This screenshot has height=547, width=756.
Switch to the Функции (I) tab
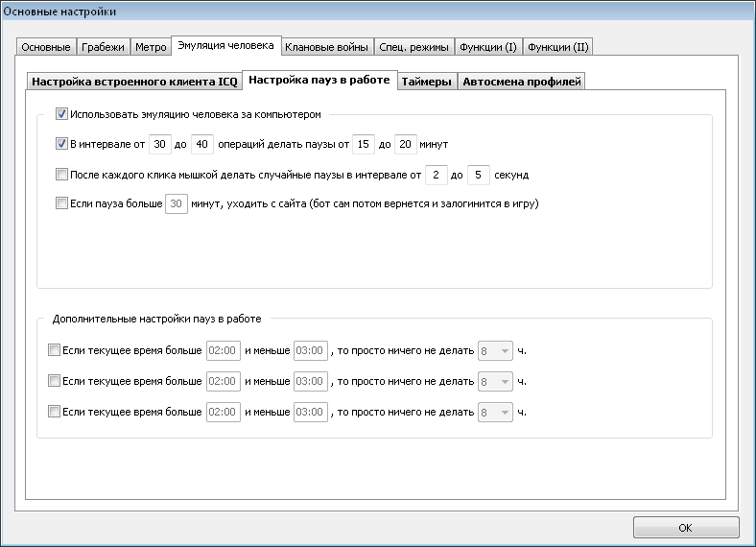[488, 47]
